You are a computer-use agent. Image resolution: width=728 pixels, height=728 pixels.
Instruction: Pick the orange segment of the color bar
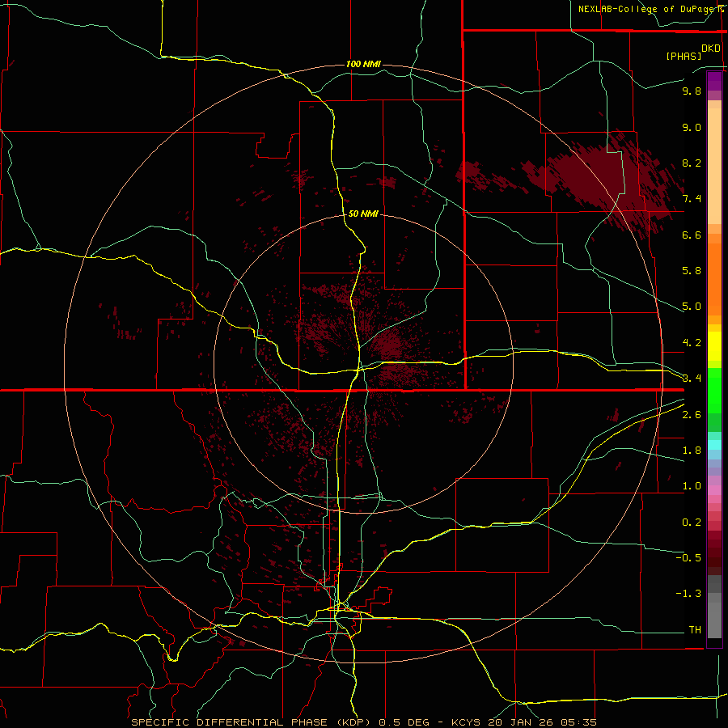[x=714, y=280]
